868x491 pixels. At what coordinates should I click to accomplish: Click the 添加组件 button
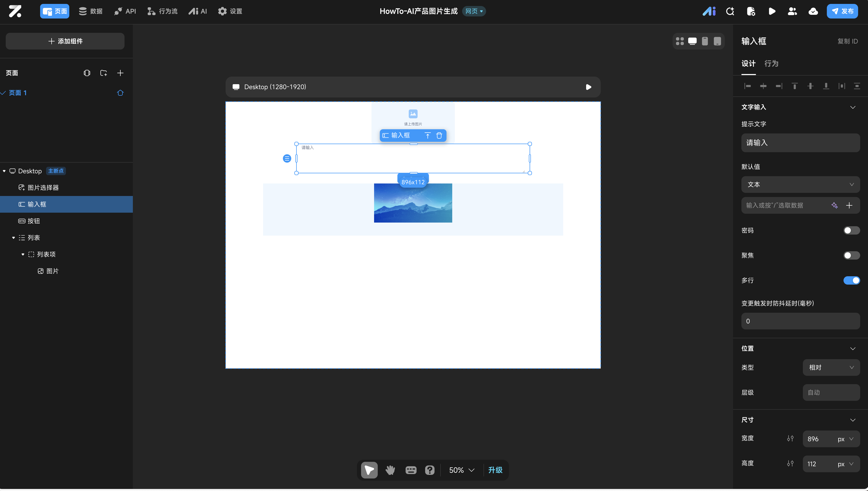[x=65, y=41]
